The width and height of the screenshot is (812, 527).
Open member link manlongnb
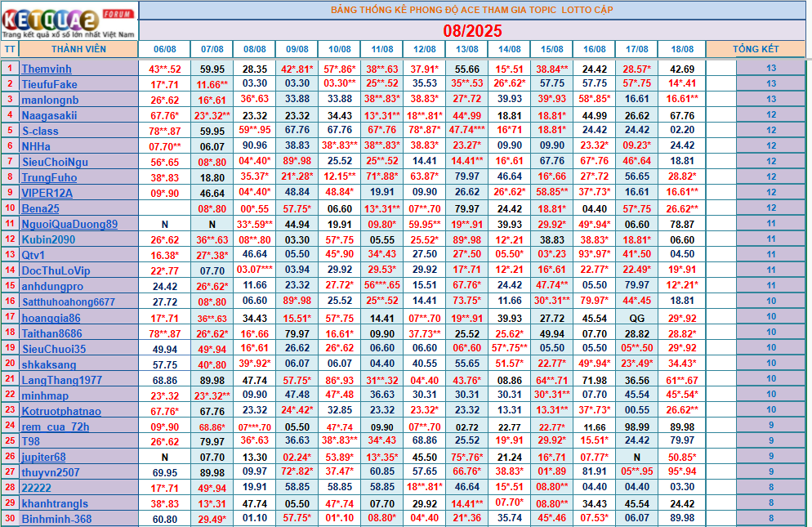[50, 100]
